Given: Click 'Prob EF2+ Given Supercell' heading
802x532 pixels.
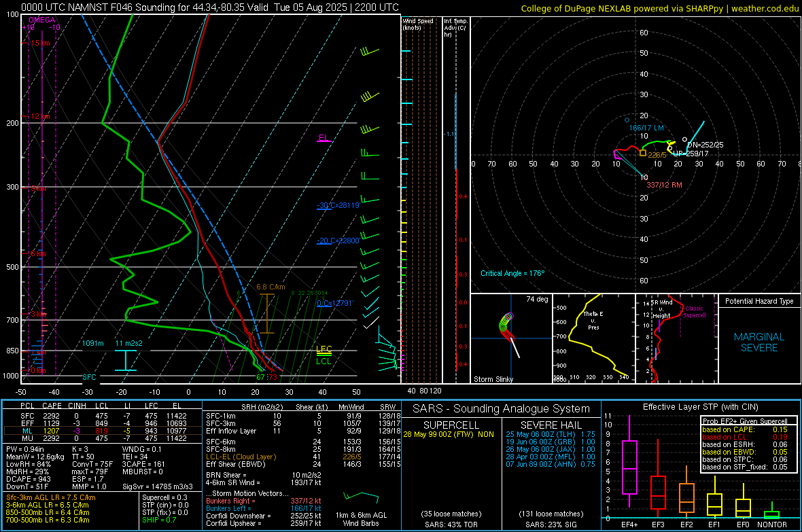Looking at the screenshot, I should click(x=745, y=421).
